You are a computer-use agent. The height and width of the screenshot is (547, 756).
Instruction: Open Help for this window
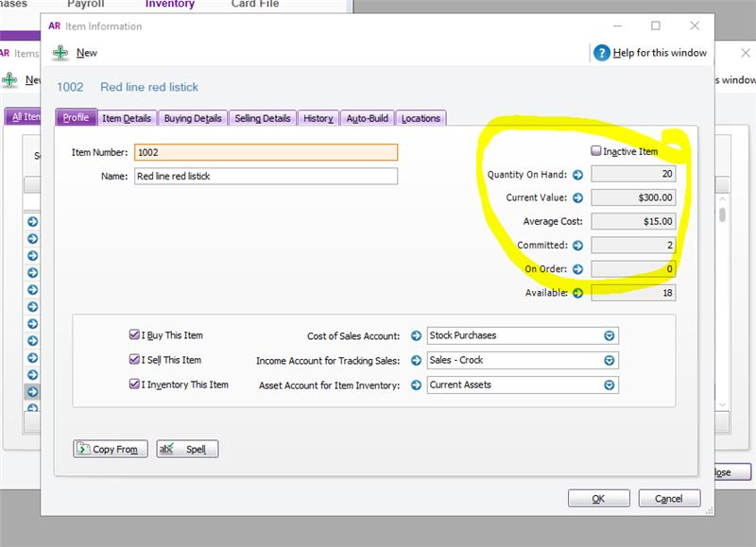point(652,53)
